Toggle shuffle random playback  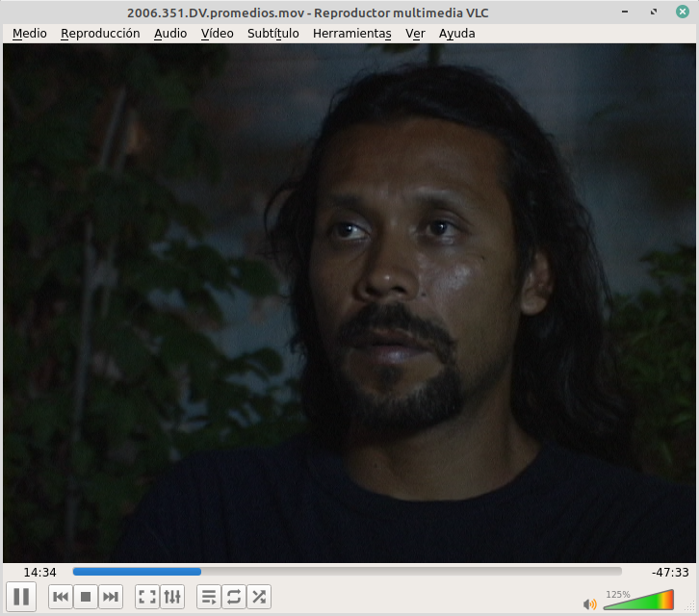(259, 597)
